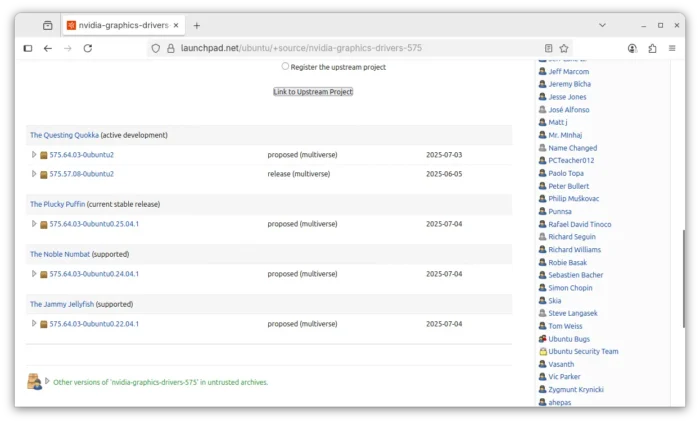Expand the 575.64.03-0ubuntu2 package row

[34, 155]
